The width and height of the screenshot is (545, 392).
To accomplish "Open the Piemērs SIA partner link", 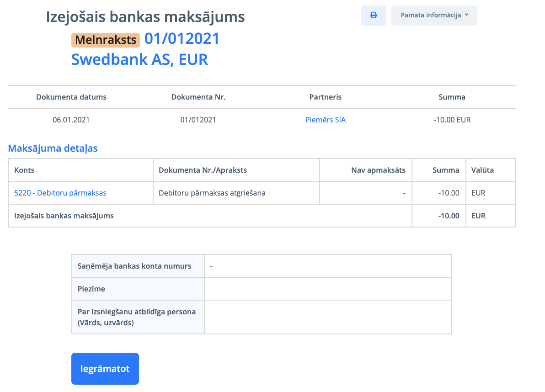I will pyautogui.click(x=326, y=120).
